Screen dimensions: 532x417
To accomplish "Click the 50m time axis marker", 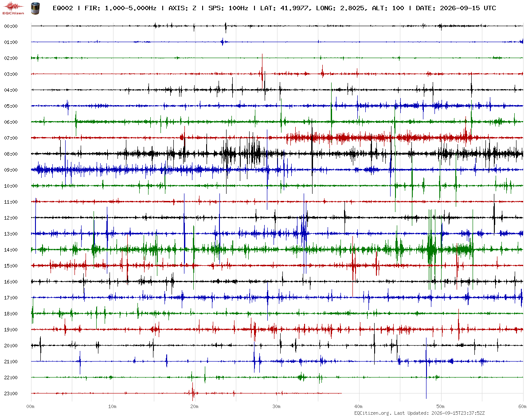I will tap(441, 406).
